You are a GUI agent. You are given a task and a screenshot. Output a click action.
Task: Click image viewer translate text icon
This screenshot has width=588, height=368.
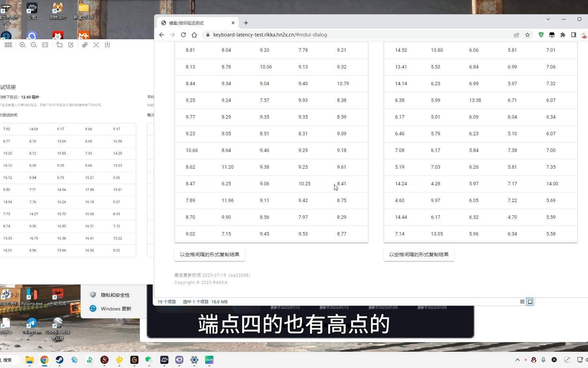(x=85, y=45)
